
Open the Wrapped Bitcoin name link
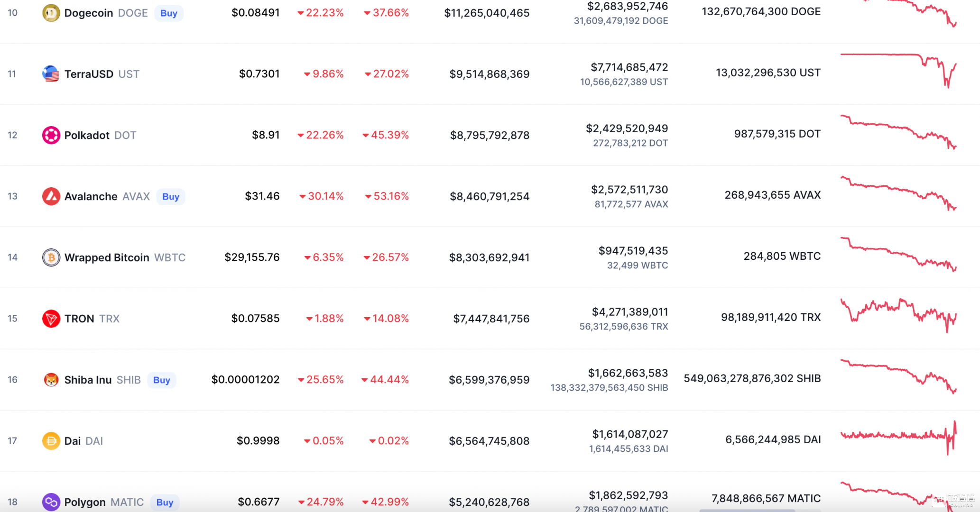click(x=107, y=257)
